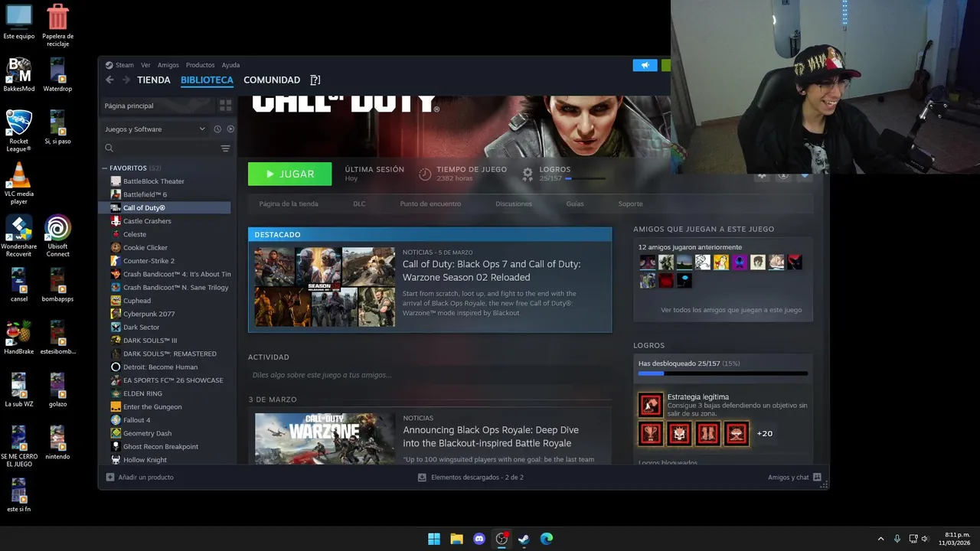Open the Ubisoft Connect desktop icon
This screenshot has height=551, width=980.
[57, 235]
